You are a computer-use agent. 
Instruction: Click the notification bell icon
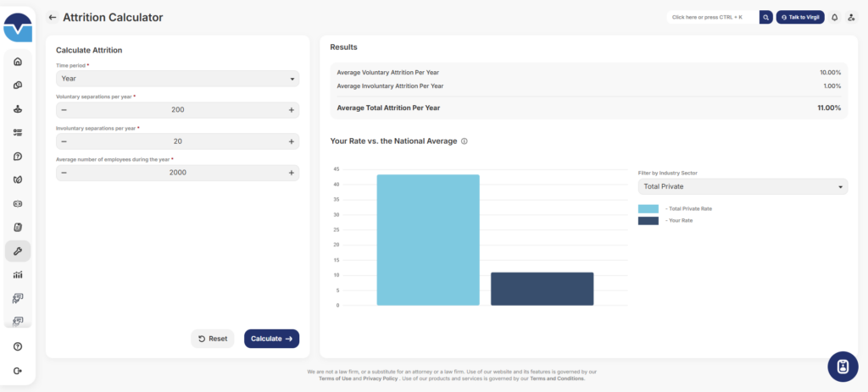[x=834, y=17]
